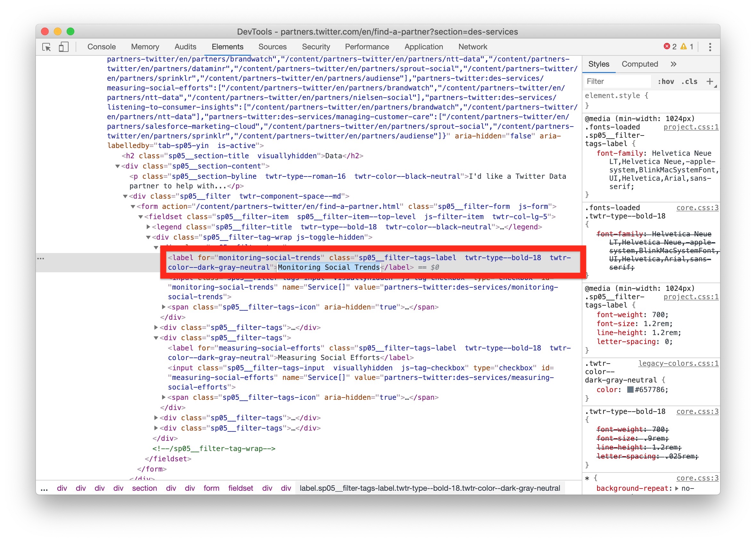The image size is (756, 542).
Task: Expand the span sp05__filter-tags-icon element
Action: click(163, 307)
